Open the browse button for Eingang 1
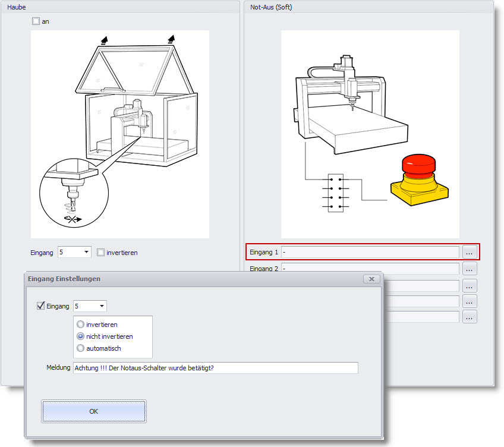504x447 pixels. (x=470, y=253)
